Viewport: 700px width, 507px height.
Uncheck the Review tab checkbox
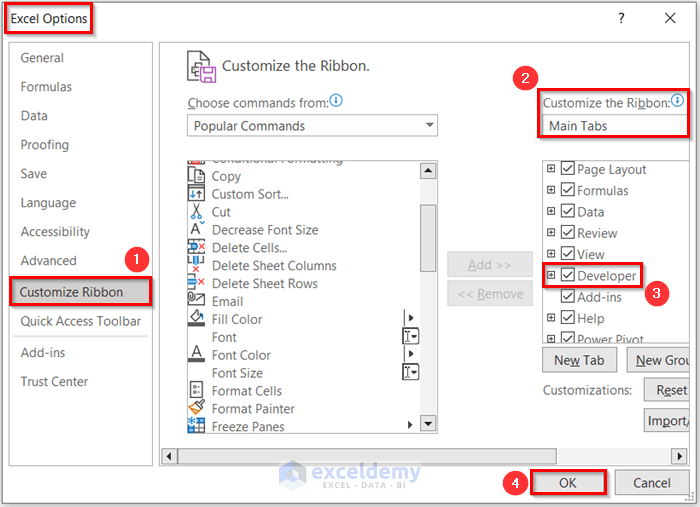[x=568, y=232]
